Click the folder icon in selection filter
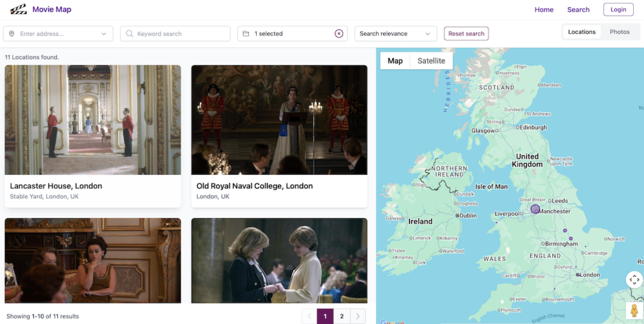 246,34
